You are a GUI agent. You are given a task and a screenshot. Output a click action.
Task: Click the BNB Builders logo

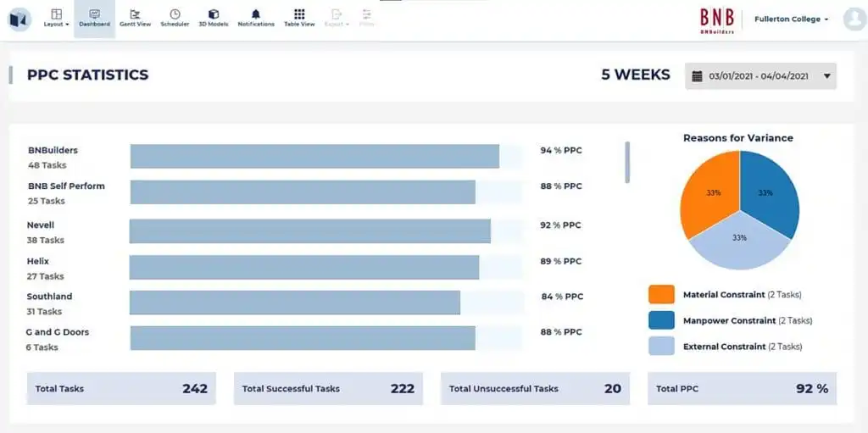pos(716,19)
